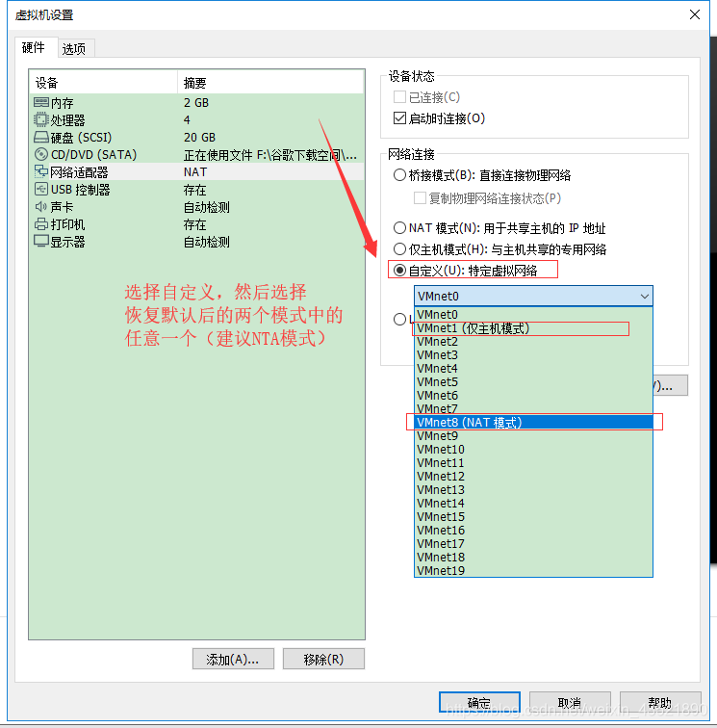This screenshot has height=728, width=717.
Task: Click the processor (处理器) chip icon
Action: (40, 119)
